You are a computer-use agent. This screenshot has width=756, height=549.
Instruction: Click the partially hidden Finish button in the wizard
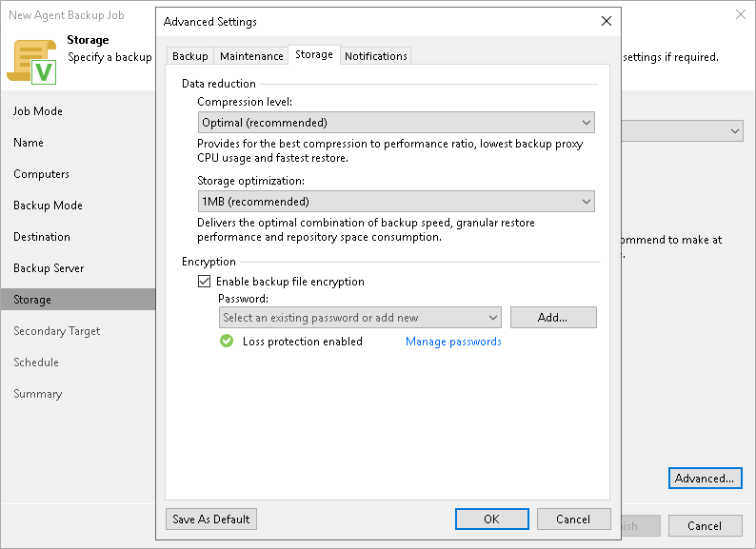tap(641, 526)
